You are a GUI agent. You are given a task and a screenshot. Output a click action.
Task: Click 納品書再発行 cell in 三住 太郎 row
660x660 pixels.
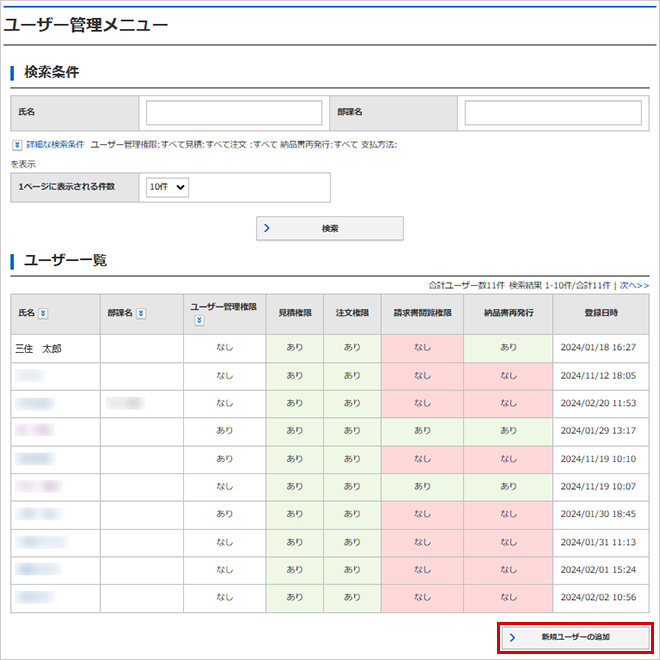tap(508, 348)
